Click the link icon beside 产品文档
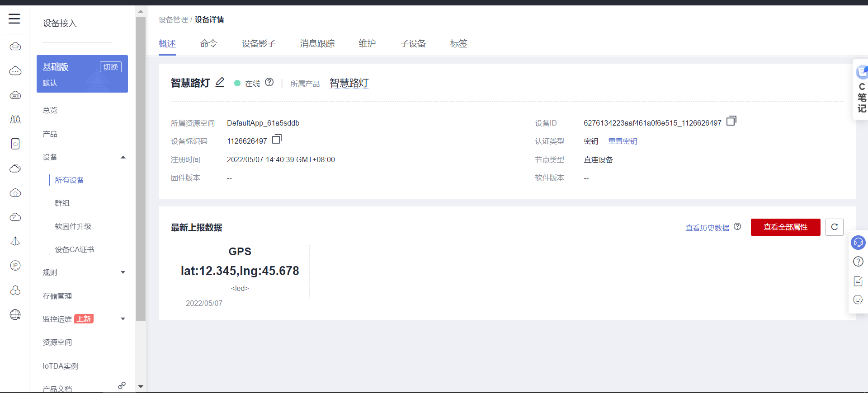 click(x=122, y=385)
